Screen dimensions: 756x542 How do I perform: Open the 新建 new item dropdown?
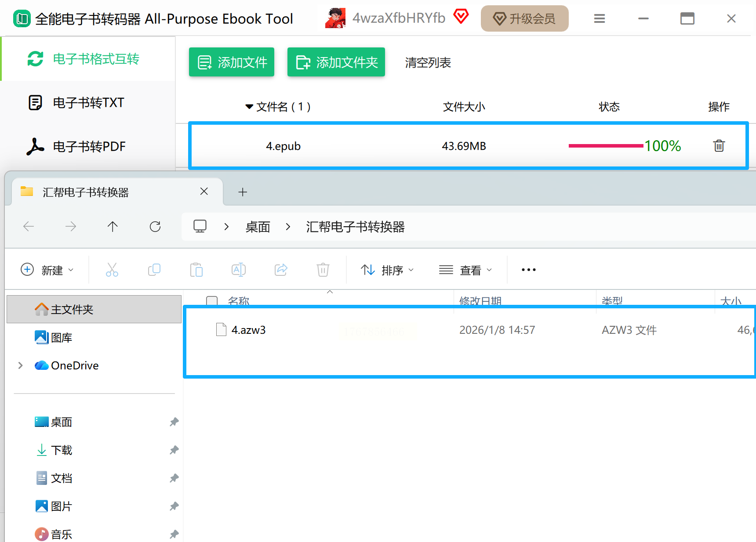tap(47, 270)
